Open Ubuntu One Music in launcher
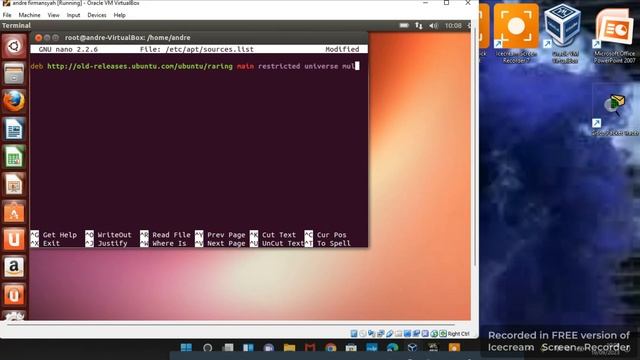Screen dimensions: 640x360 coord(14,295)
